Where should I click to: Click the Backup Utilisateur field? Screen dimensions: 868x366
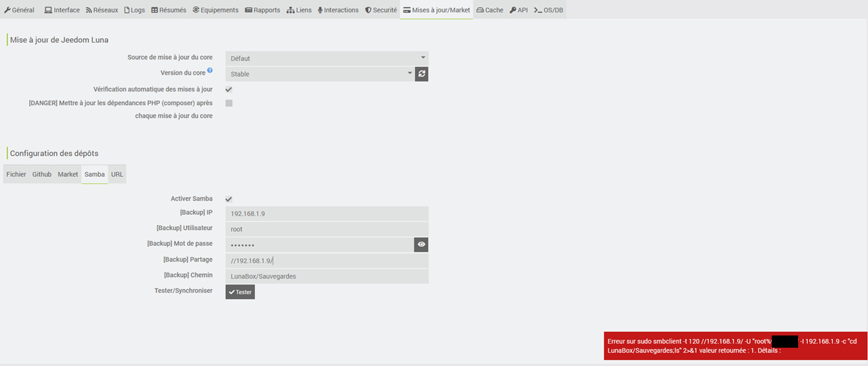pyautogui.click(x=327, y=229)
